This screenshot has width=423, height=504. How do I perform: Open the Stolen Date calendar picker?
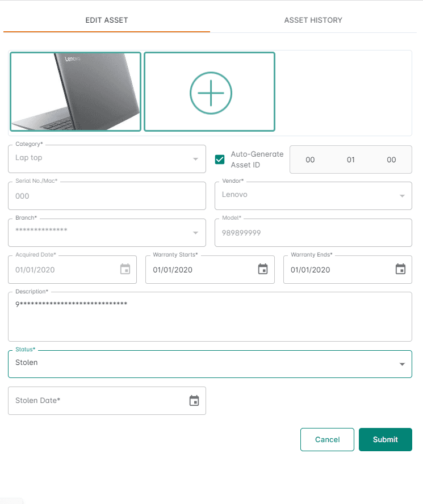click(194, 401)
